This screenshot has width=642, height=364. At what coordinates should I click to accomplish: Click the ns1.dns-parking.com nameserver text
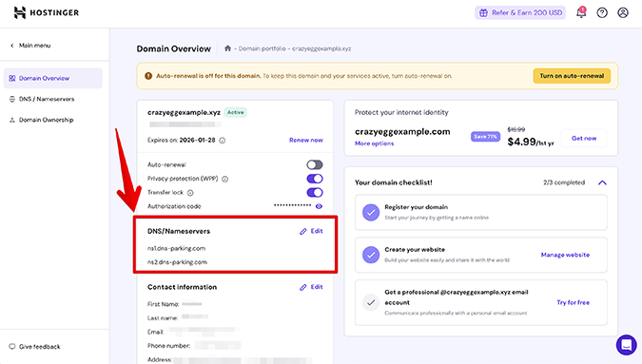tap(176, 248)
